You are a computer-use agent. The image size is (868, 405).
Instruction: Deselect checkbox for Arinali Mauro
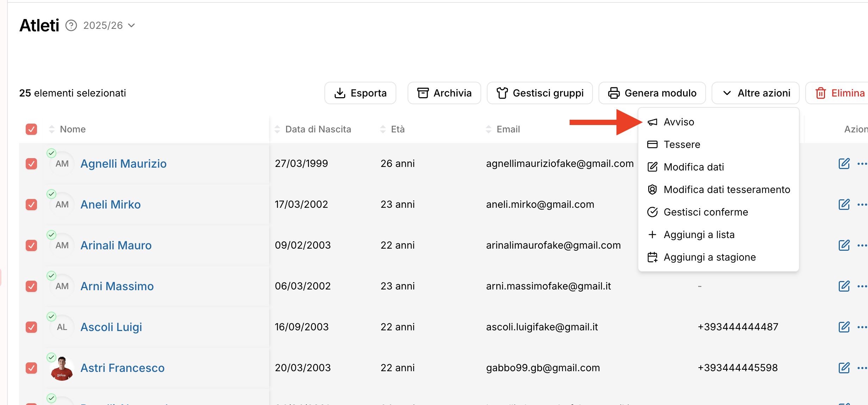[x=31, y=245]
